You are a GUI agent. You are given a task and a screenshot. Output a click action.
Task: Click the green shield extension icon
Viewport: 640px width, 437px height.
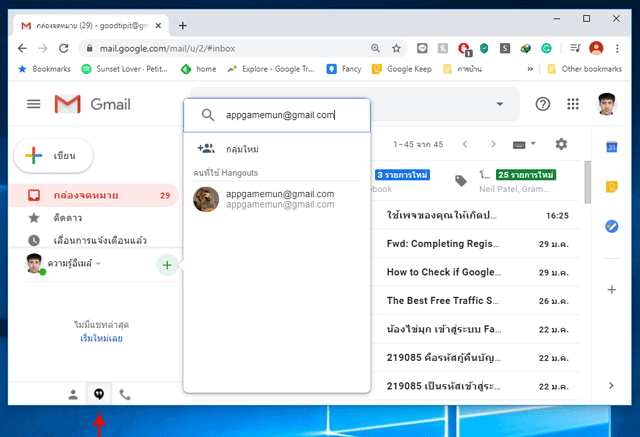click(x=484, y=49)
